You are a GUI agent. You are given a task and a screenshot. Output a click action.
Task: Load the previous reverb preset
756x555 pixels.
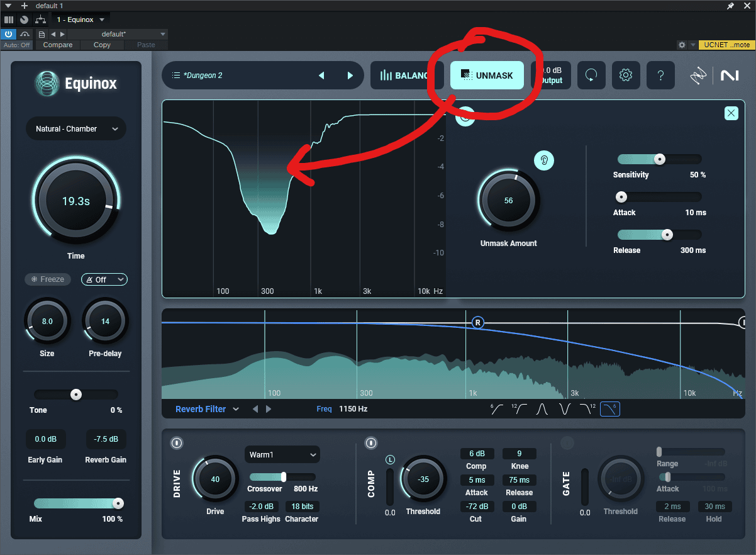click(321, 76)
